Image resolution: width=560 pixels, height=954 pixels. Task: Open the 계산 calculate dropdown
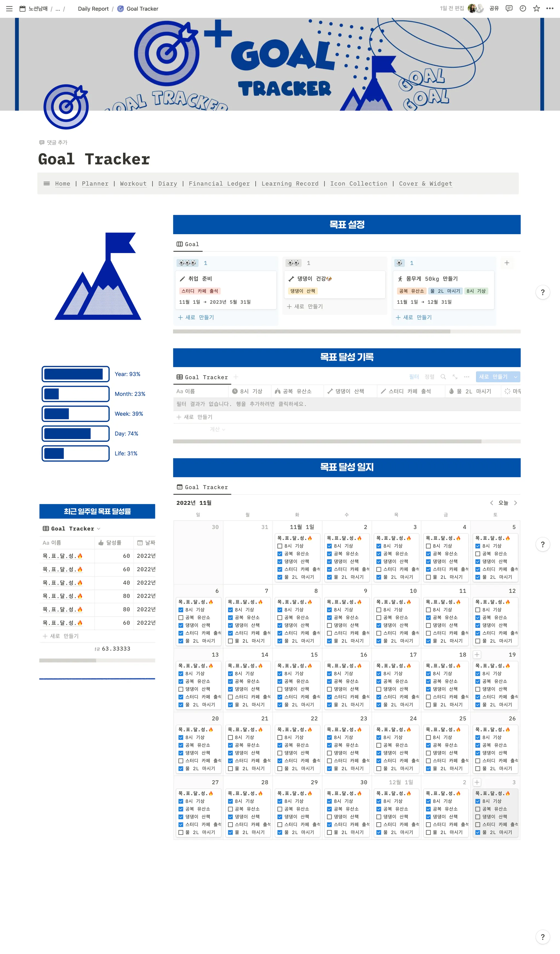pos(218,429)
